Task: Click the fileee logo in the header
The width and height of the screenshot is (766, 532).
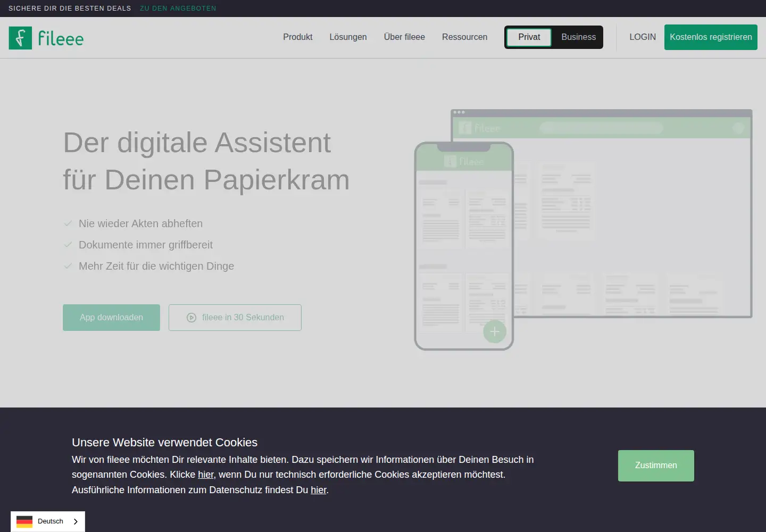Action: 46,38
